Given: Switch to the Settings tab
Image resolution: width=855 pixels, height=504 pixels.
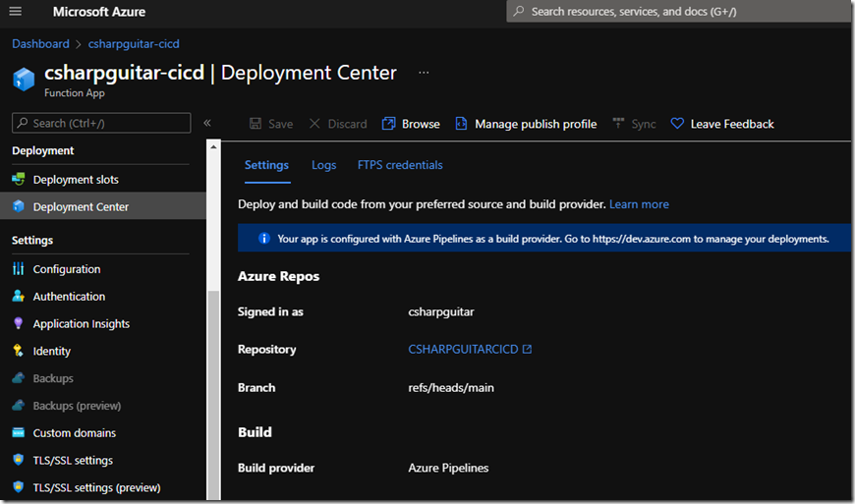Looking at the screenshot, I should point(266,165).
